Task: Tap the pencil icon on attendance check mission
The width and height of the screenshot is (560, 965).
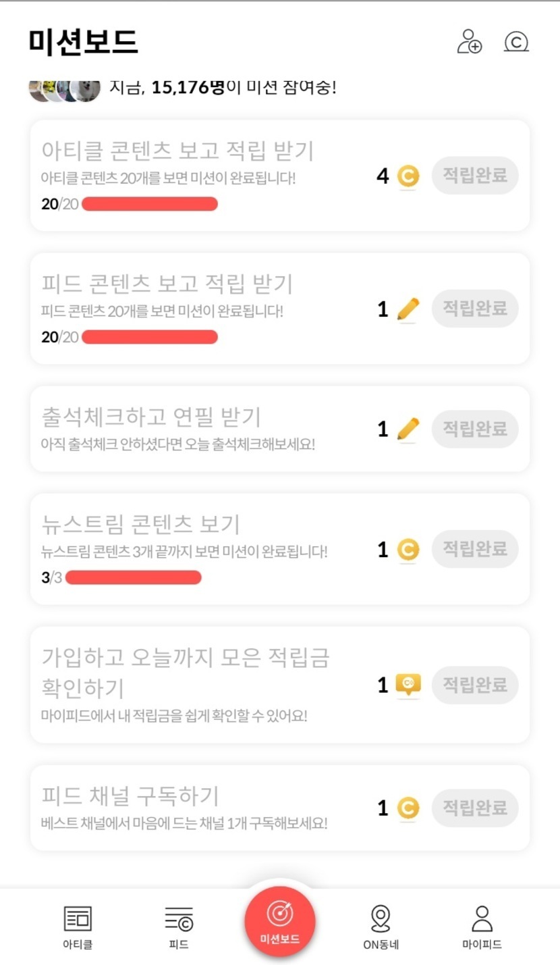Action: 408,429
